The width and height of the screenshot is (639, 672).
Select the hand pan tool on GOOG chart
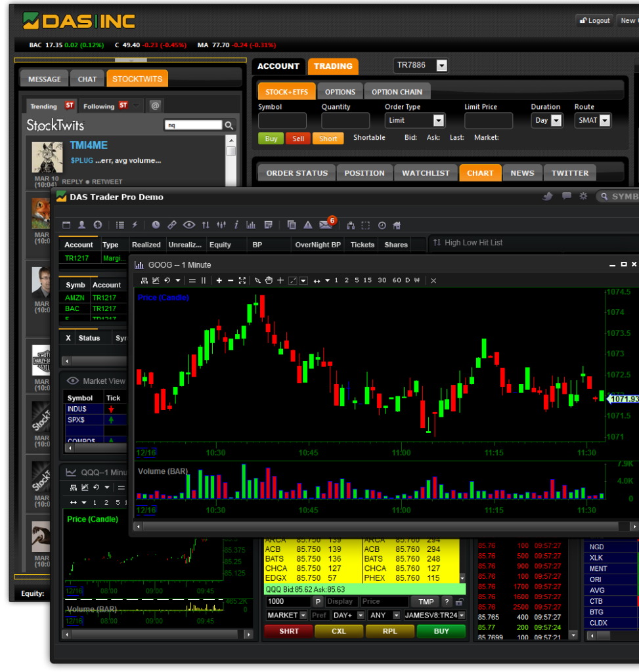click(x=269, y=280)
